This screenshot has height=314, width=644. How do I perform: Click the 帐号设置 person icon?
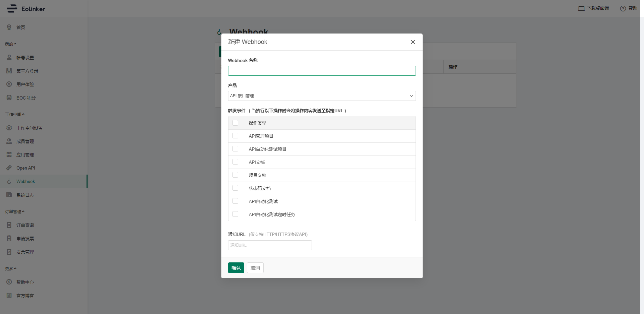pyautogui.click(x=9, y=57)
